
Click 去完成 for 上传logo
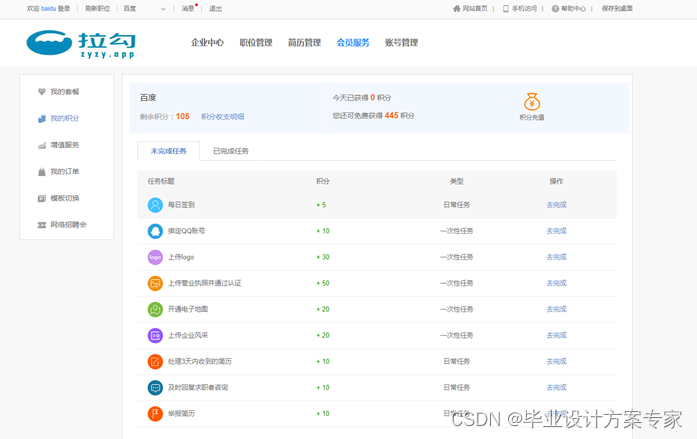(x=557, y=257)
